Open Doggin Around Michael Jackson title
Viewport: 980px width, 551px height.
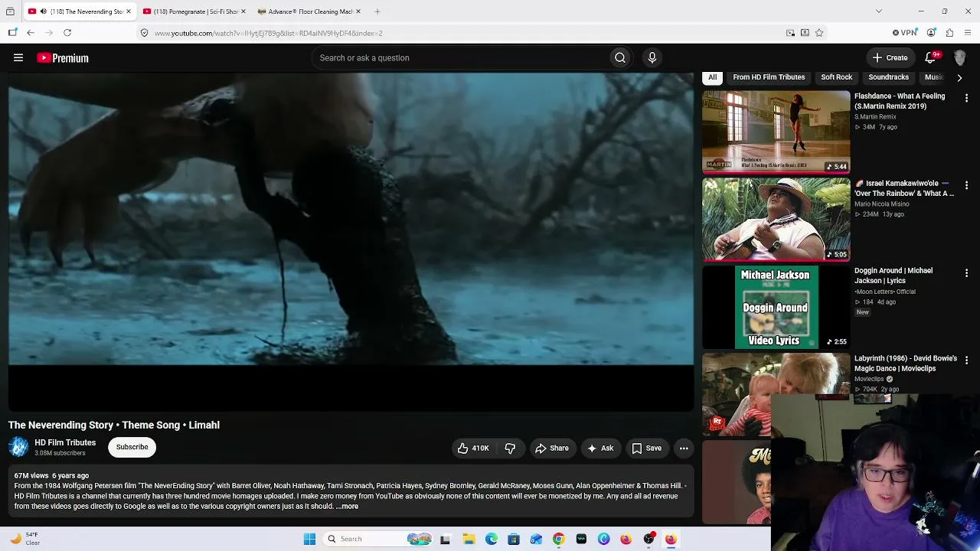click(893, 275)
